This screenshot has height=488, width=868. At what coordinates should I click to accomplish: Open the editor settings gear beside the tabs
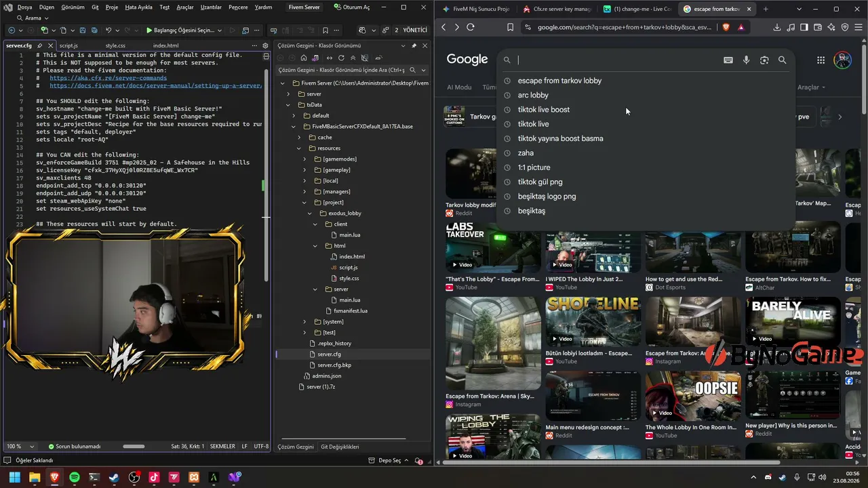pyautogui.click(x=265, y=45)
